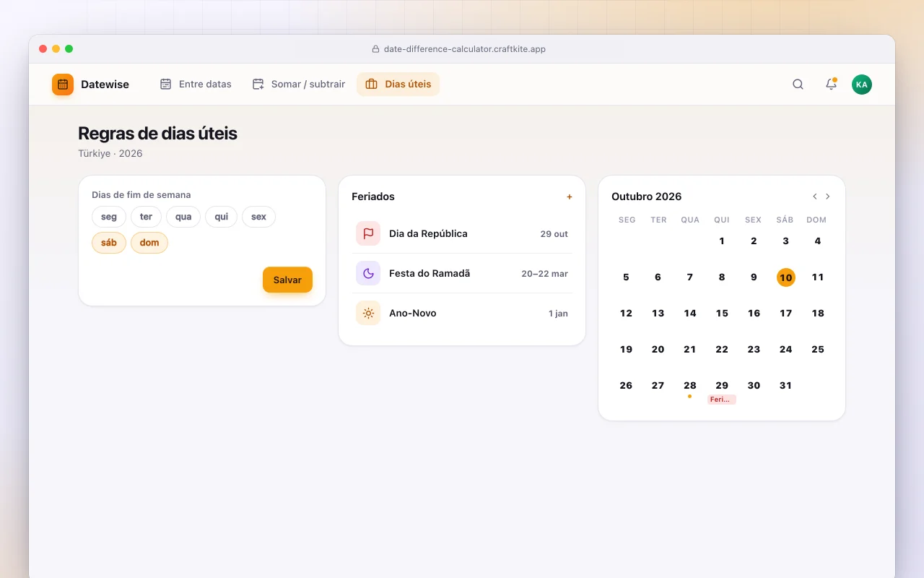The height and width of the screenshot is (578, 924).
Task: Click the Datewise brand name
Action: pos(105,85)
